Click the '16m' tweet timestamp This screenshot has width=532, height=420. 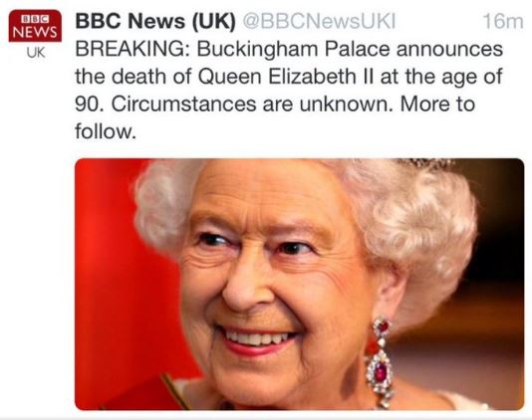pyautogui.click(x=503, y=21)
